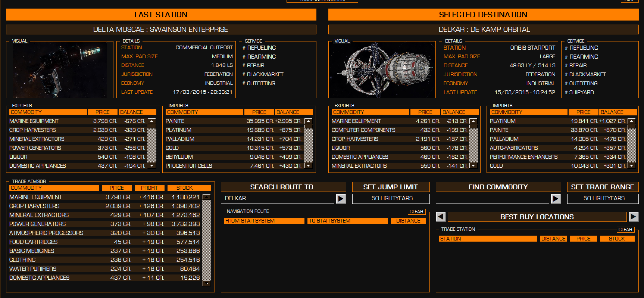This screenshot has width=644, height=298.
Task: Click the SET JUMP LIMIT button
Action: (x=391, y=187)
